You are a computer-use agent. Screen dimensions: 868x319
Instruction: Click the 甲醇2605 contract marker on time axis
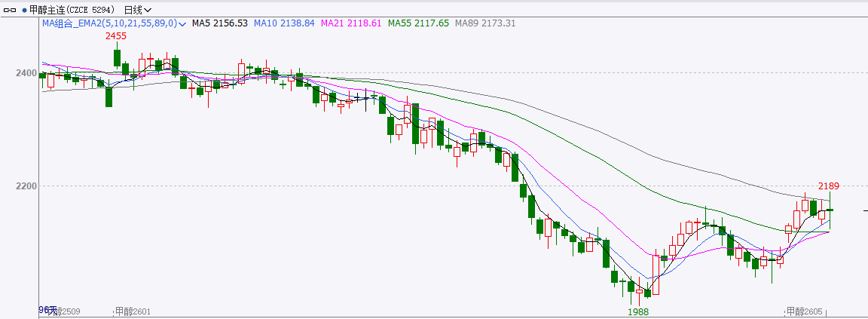pyautogui.click(x=805, y=311)
